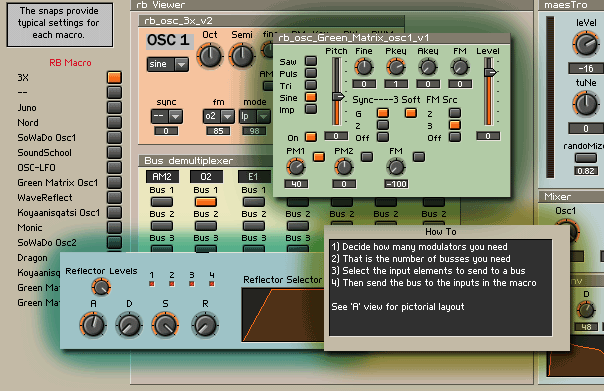This screenshot has height=391, width=604.
Task: Click the PM1 value field 40
Action: (296, 184)
